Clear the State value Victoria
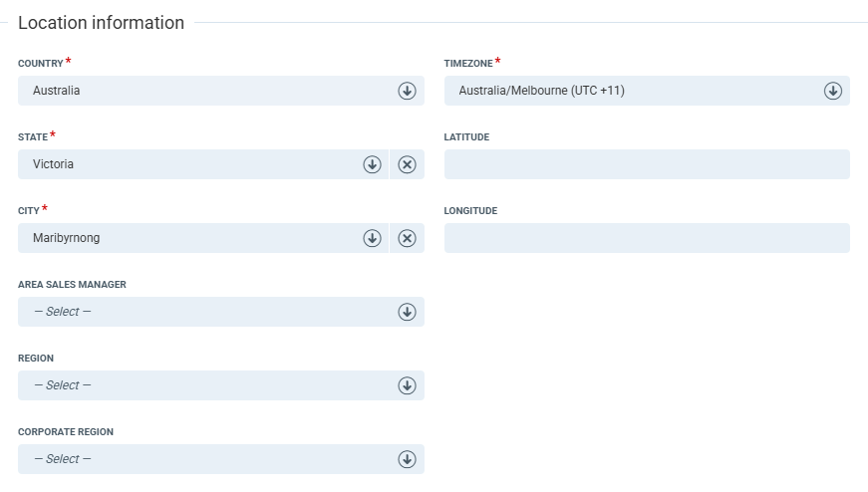 (407, 164)
